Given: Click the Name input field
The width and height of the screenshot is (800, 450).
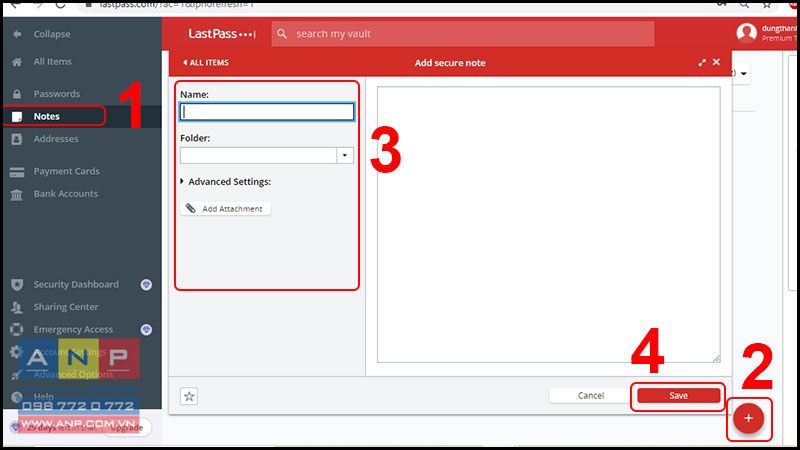Looking at the screenshot, I should click(267, 112).
